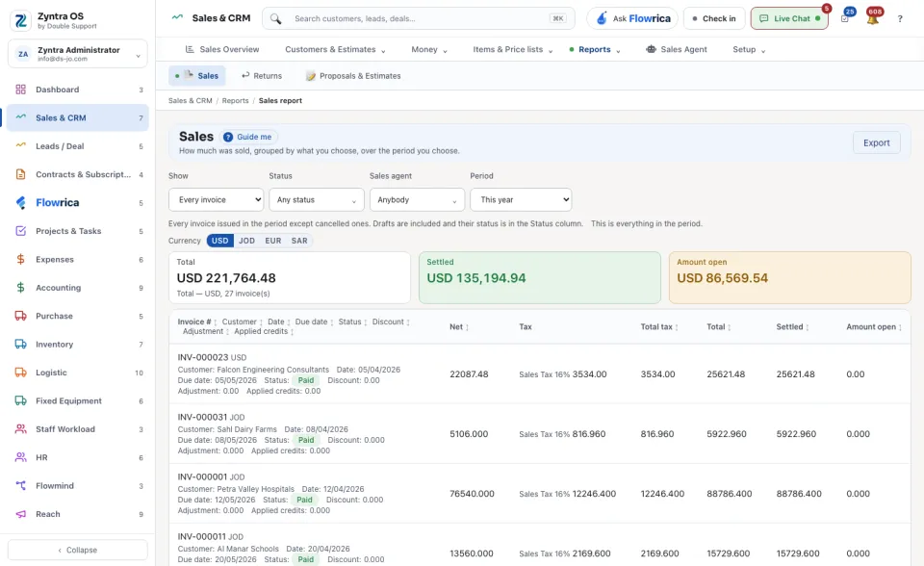Click the Guide me button
Viewport: 924px width, 566px height.
[248, 137]
